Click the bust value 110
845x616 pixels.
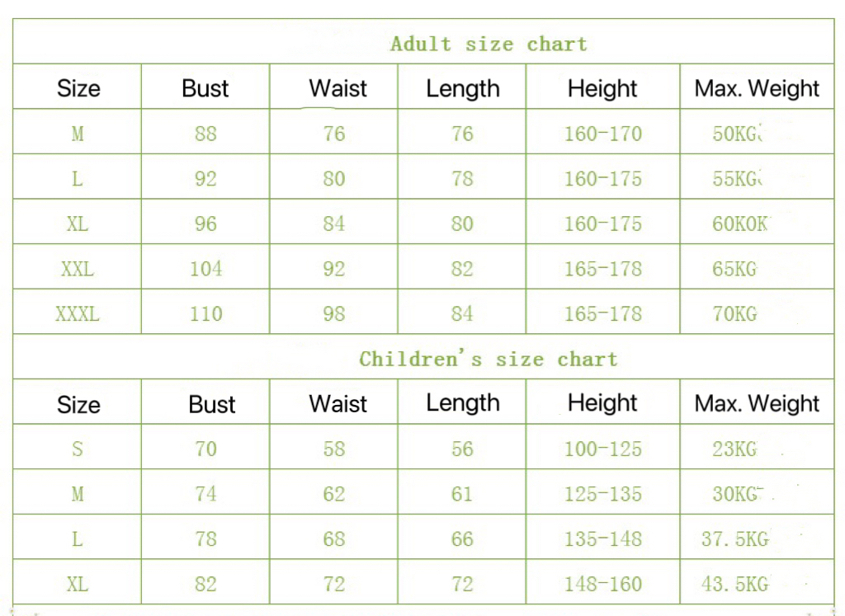205,313
